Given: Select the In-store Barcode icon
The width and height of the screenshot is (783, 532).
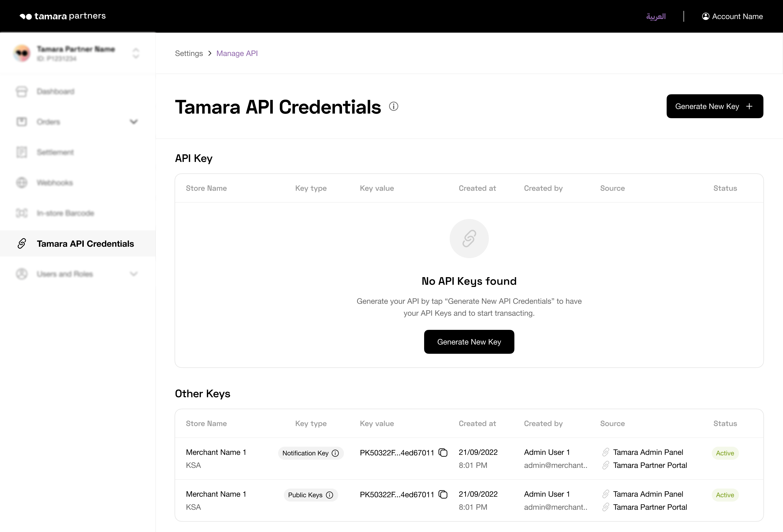Looking at the screenshot, I should (22, 213).
